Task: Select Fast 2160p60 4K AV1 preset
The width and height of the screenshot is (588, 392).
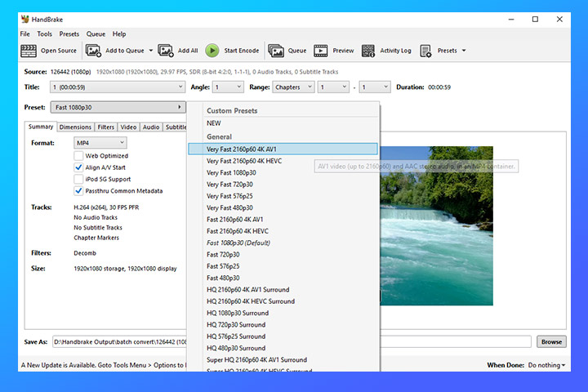Action: point(283,220)
